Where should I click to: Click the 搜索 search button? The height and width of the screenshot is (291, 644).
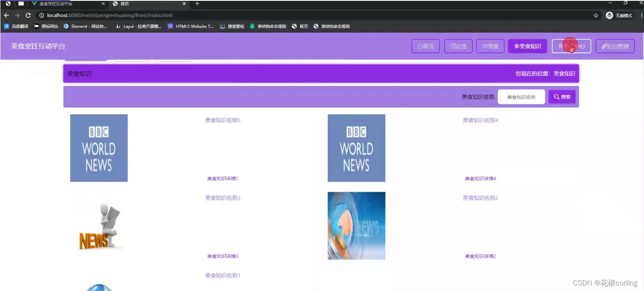(x=562, y=97)
